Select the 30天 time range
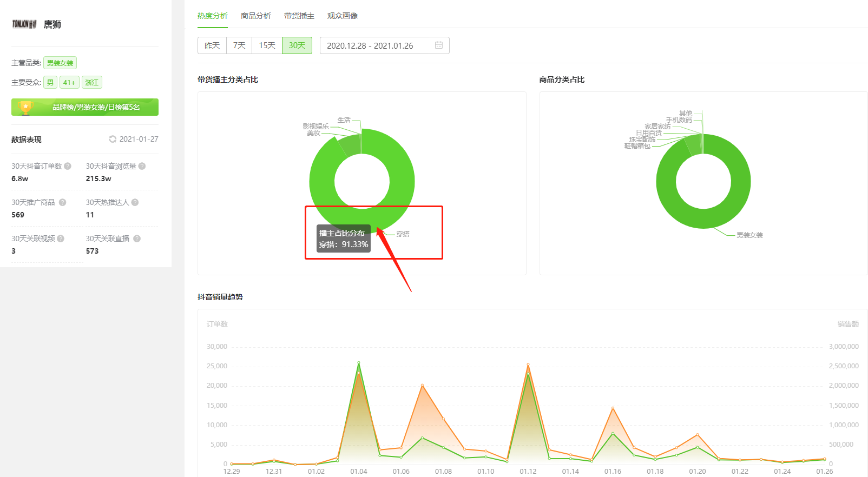This screenshot has height=477, width=868. (297, 45)
